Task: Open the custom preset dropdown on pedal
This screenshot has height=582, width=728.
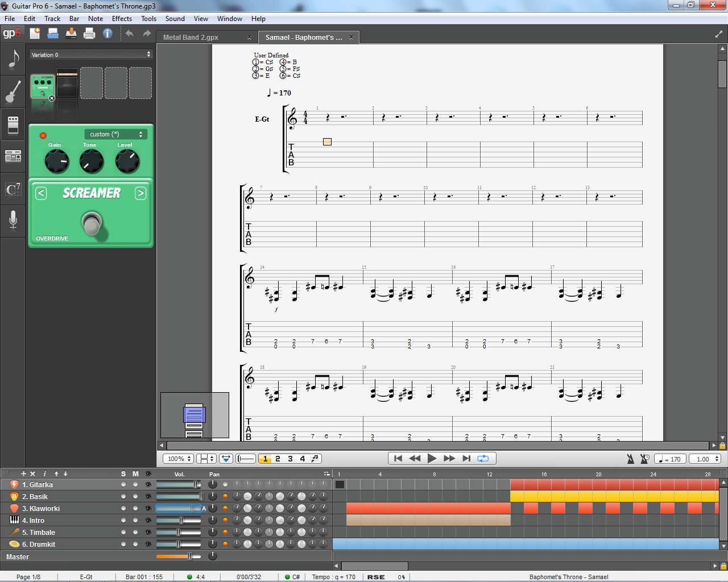Action: pyautogui.click(x=115, y=134)
